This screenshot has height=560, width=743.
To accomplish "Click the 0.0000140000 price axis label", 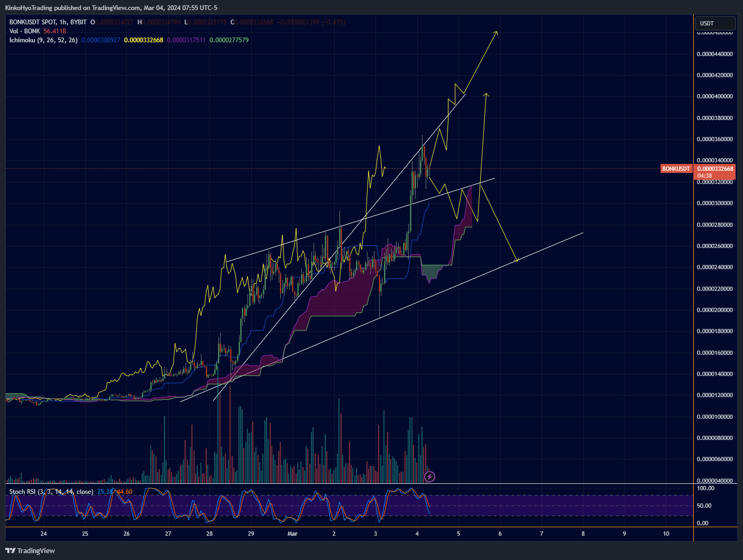I will (714, 374).
